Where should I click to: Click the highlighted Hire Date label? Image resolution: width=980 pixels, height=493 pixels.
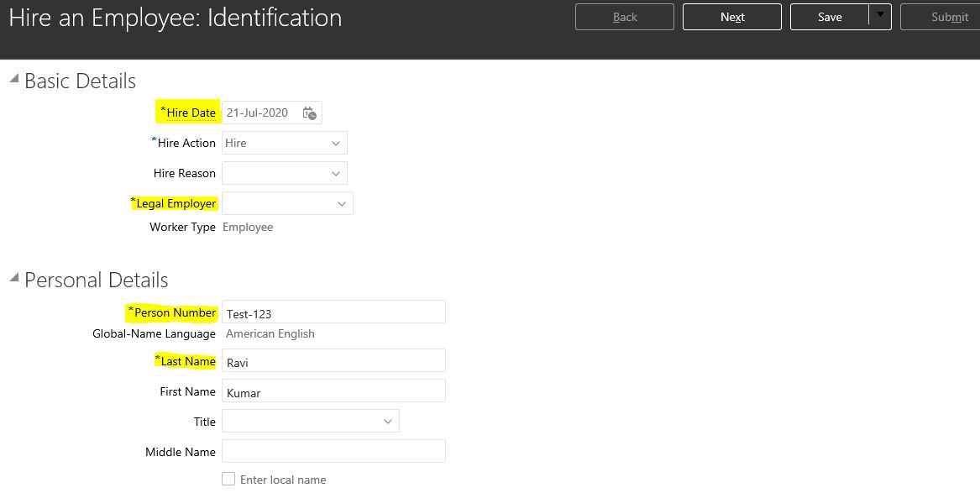click(x=187, y=112)
